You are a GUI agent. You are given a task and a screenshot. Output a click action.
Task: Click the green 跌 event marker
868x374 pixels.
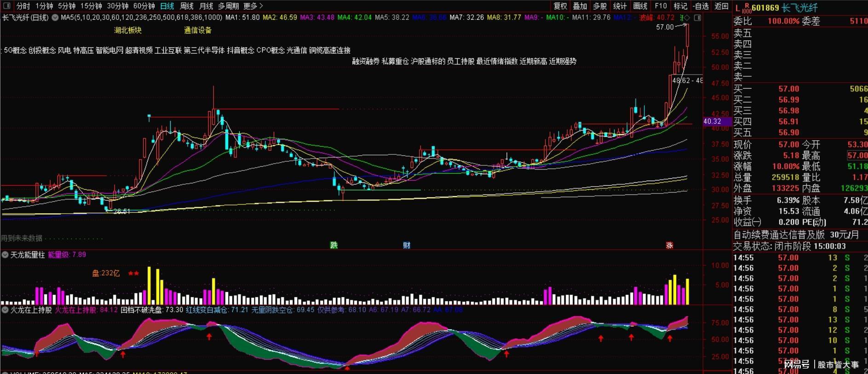coord(334,245)
